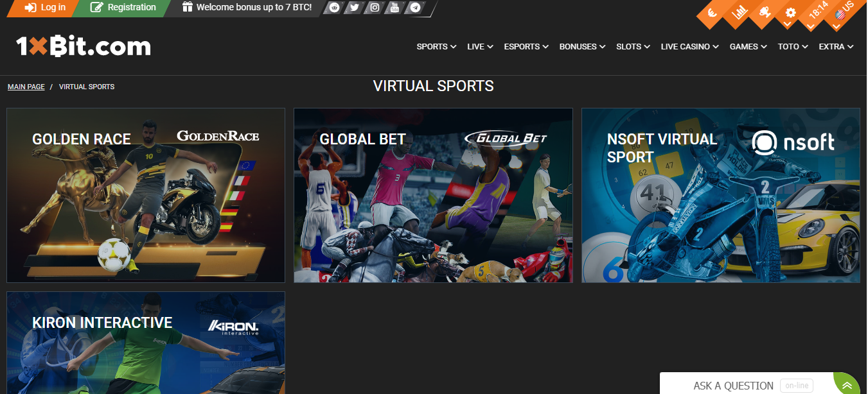This screenshot has width=868, height=394.
Task: Click the Instagram icon in the header
Action: [374, 8]
